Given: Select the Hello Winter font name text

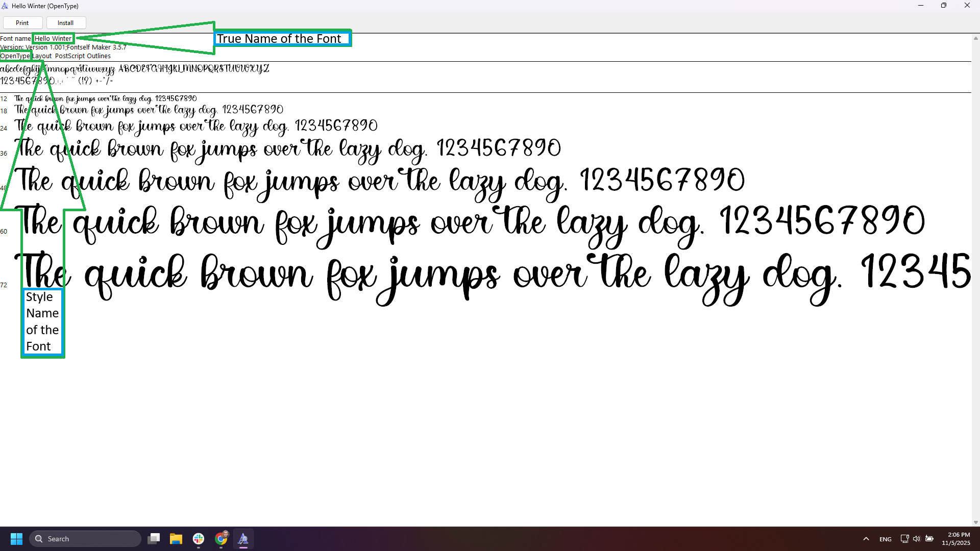Looking at the screenshot, I should coord(53,38).
